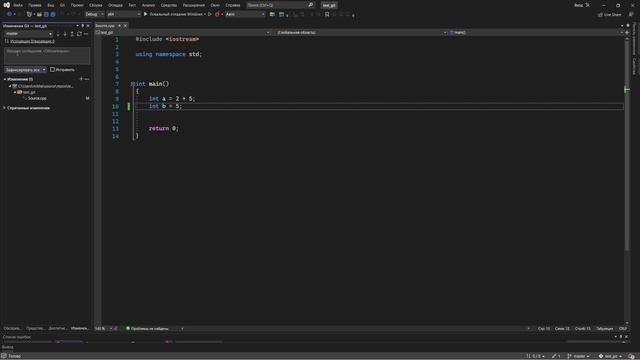640x360 pixels.
Task: Pin the Git Changes panel
Action: (x=82, y=26)
